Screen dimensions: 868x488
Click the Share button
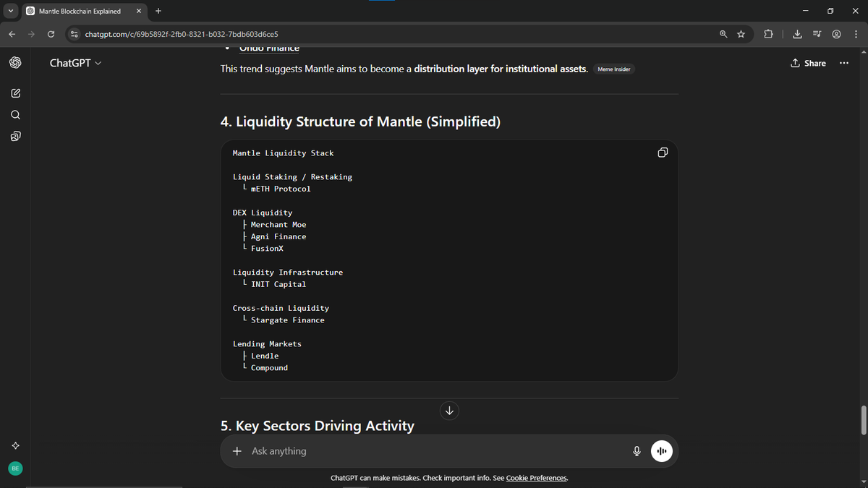coord(808,63)
